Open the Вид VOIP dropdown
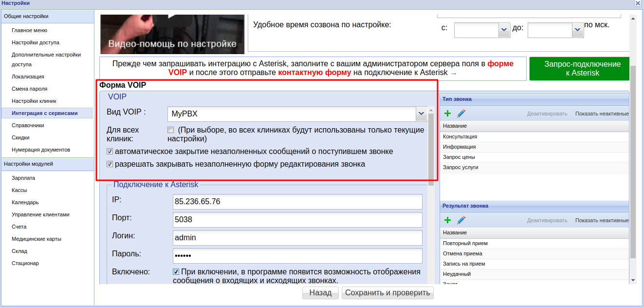Screen dimensions: 644x308 tap(421, 114)
